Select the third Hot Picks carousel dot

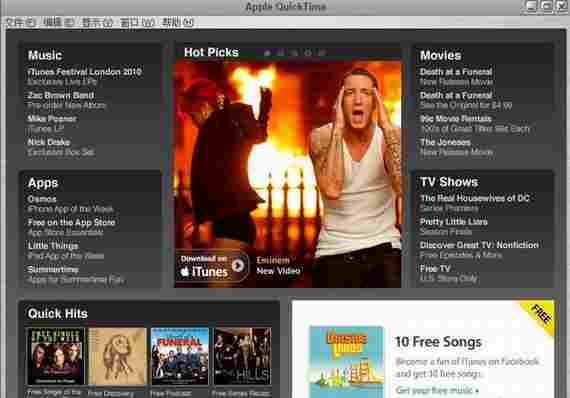(x=294, y=53)
